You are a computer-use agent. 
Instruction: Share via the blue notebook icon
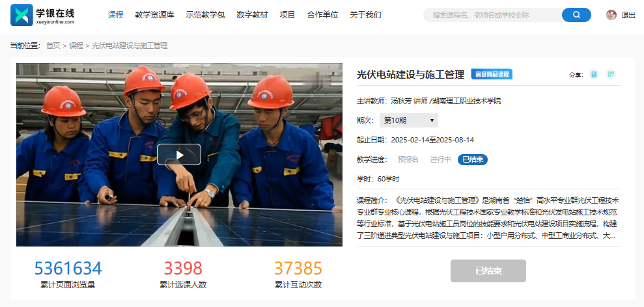pos(593,74)
